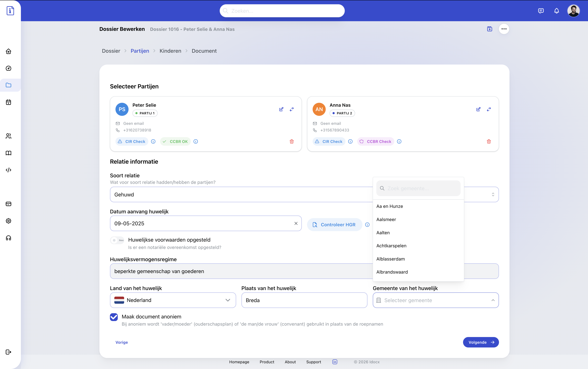Collapse the Selecteer gemeente dropdown

tap(493, 300)
